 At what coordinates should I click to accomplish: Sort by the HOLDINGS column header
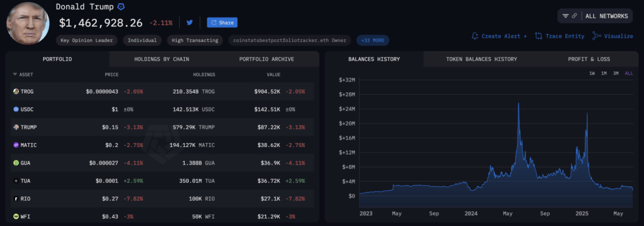[x=204, y=75]
